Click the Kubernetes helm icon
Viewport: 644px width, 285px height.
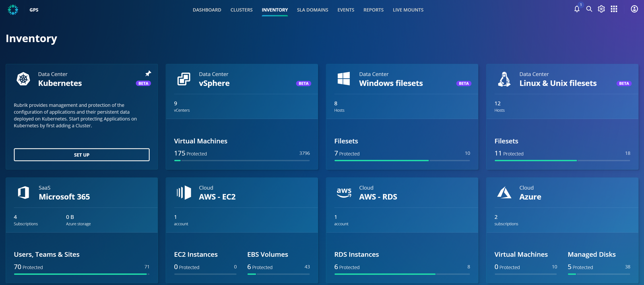[23, 79]
